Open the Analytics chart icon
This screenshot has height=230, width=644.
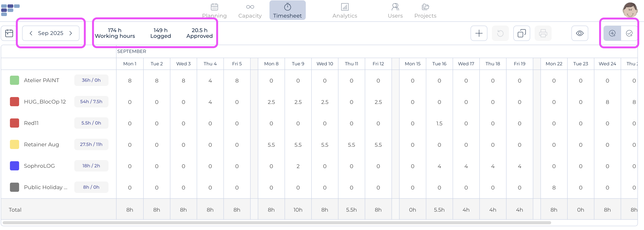click(x=345, y=7)
